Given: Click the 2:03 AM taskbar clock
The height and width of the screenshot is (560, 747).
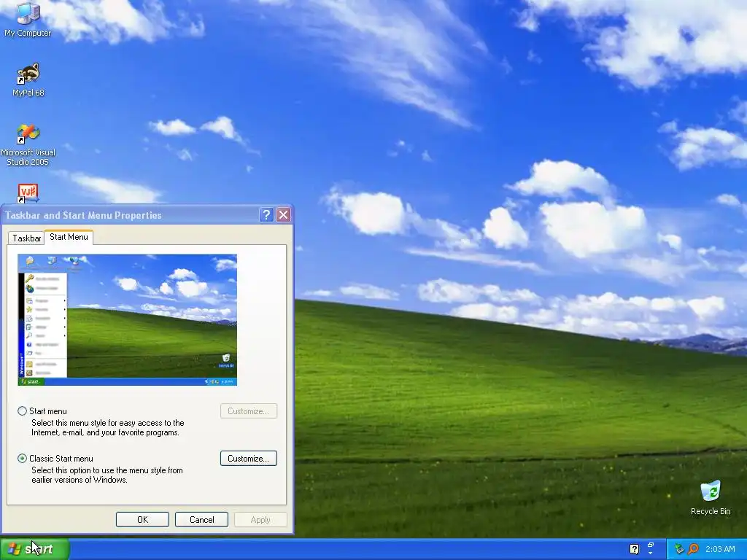Looking at the screenshot, I should (720, 549).
